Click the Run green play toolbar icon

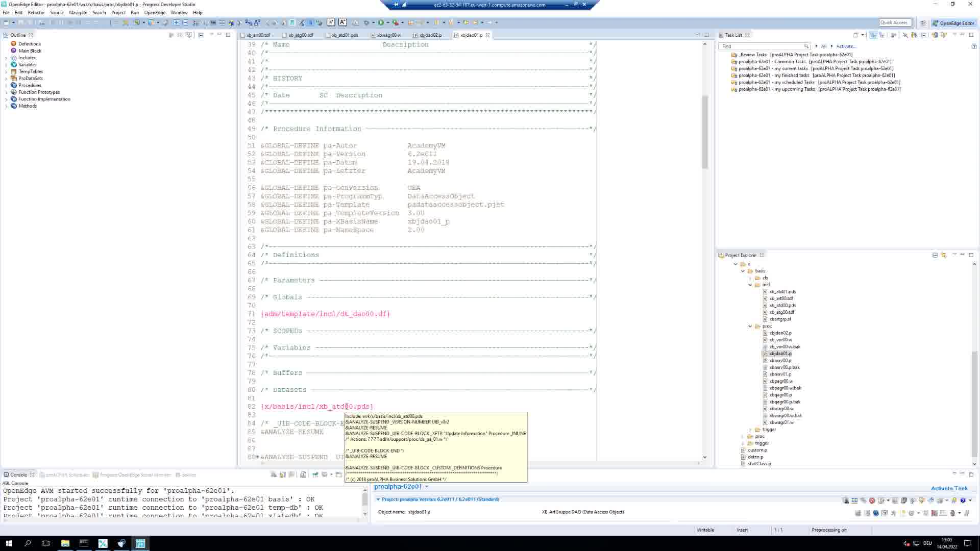(381, 22)
